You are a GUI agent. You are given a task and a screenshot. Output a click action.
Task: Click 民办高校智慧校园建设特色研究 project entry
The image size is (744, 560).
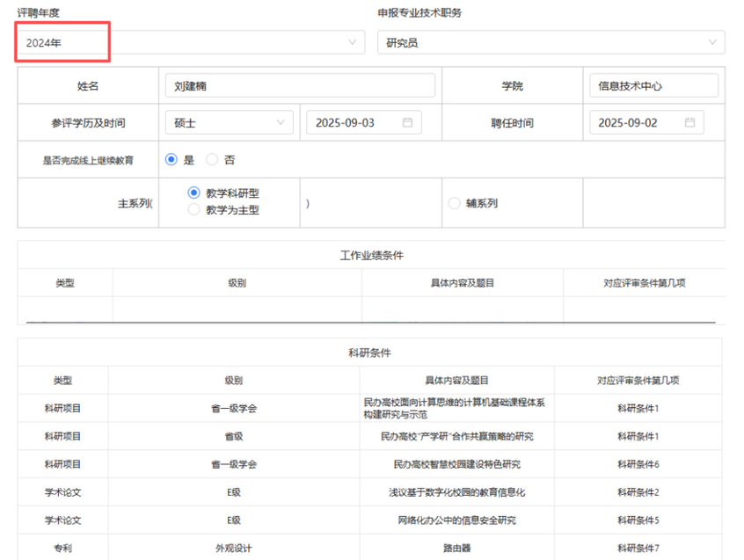point(456,464)
